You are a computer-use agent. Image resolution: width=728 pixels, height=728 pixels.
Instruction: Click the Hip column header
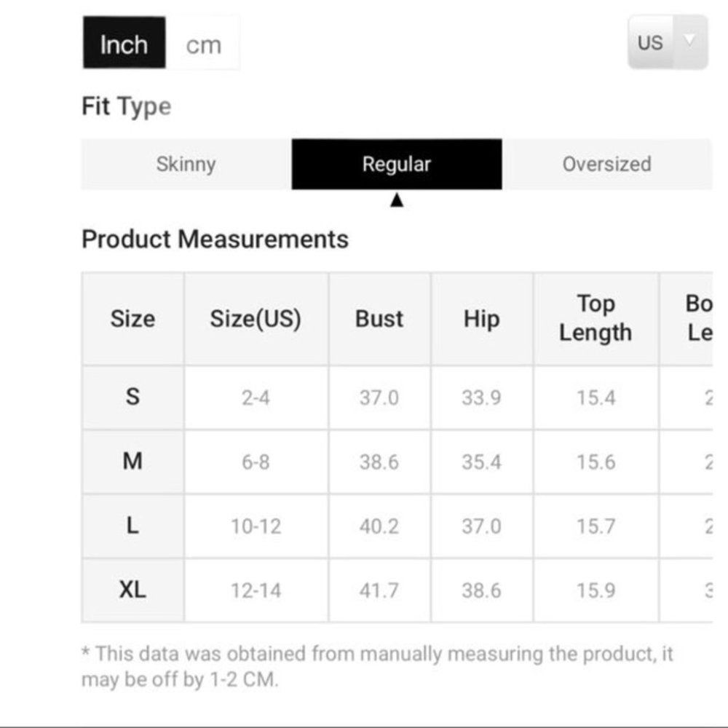(481, 319)
